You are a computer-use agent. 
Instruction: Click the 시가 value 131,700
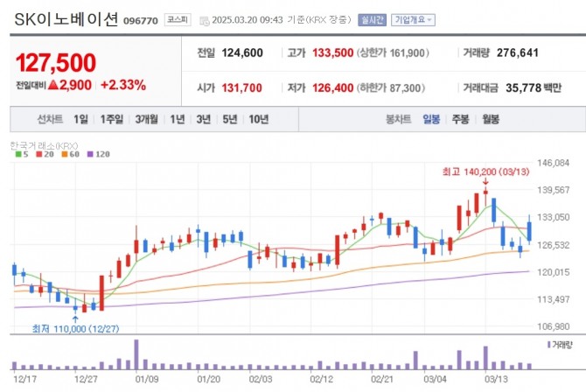(241, 87)
